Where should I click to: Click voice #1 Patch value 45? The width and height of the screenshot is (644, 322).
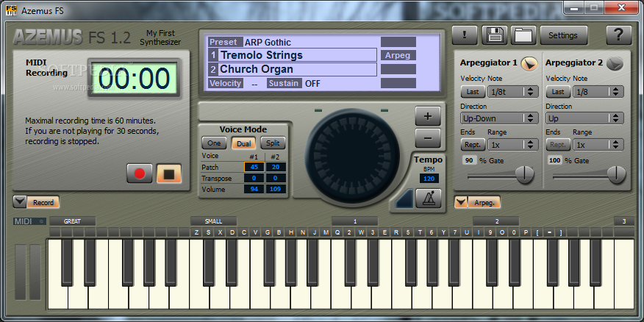pyautogui.click(x=254, y=167)
